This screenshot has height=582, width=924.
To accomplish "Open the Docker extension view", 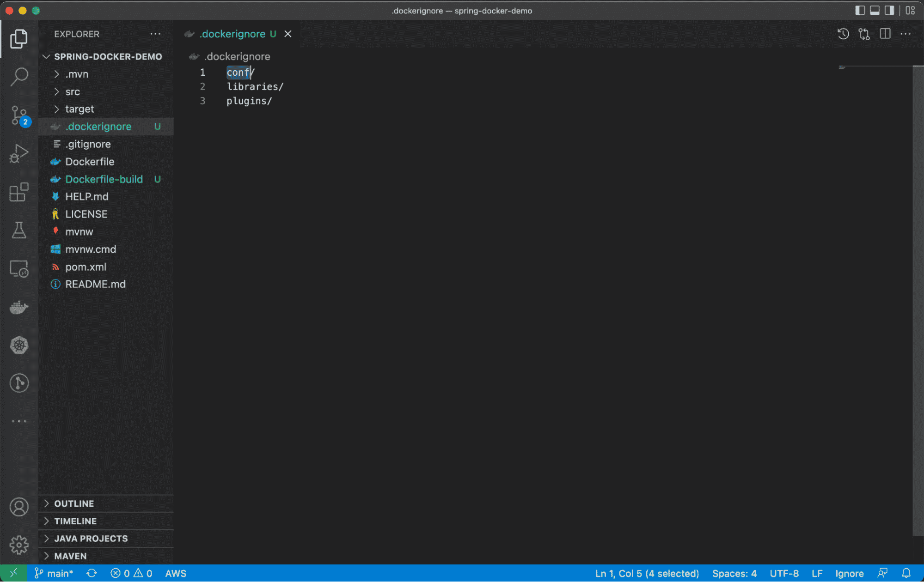I will [x=19, y=307].
